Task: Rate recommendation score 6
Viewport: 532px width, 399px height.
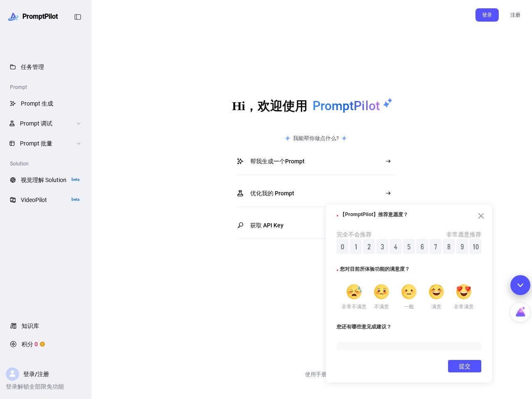Action: [422, 247]
